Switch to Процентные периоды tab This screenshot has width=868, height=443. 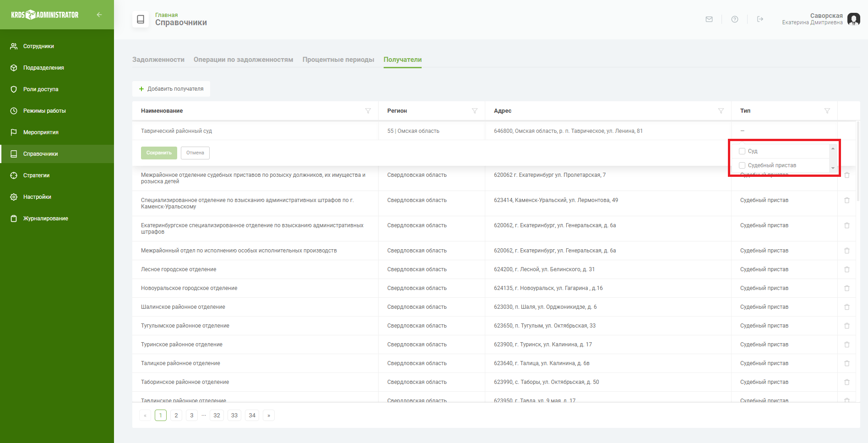pyautogui.click(x=338, y=60)
